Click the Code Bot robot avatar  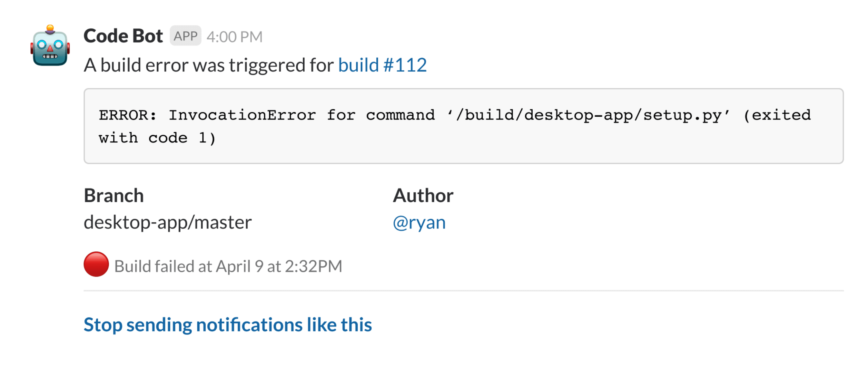tap(50, 46)
